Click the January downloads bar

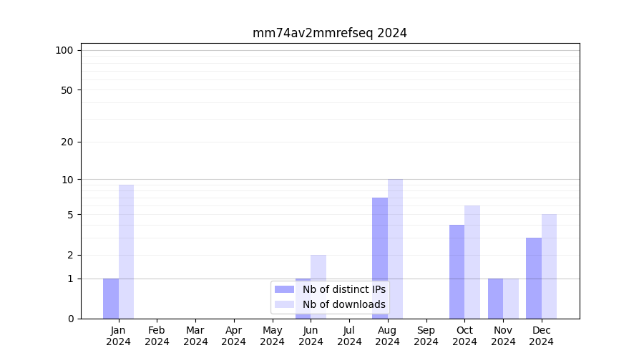coord(126,251)
